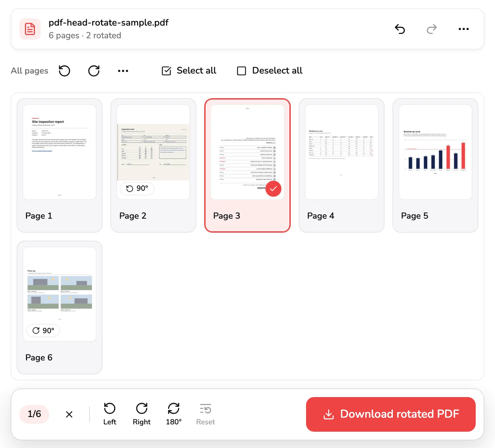The height and width of the screenshot is (448, 495).
Task: Download rotated PDF
Action: point(391,414)
